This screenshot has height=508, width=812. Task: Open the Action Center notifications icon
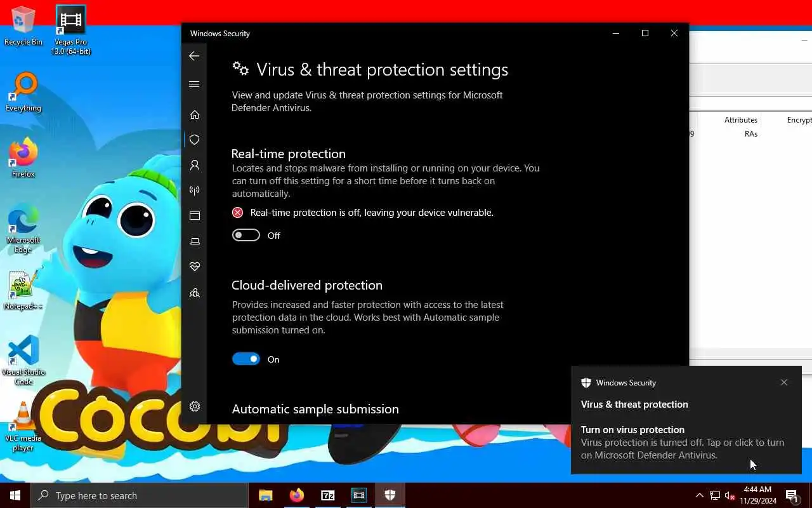[x=792, y=495]
